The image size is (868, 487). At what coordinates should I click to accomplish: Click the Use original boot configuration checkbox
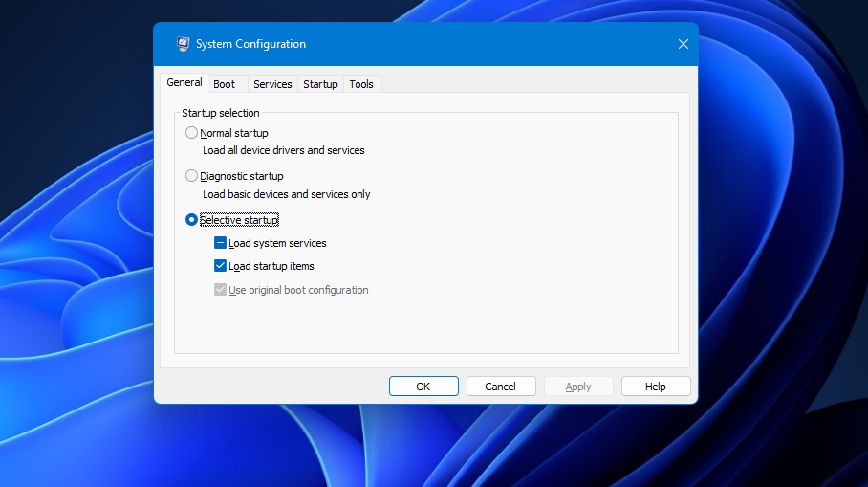[x=221, y=290]
